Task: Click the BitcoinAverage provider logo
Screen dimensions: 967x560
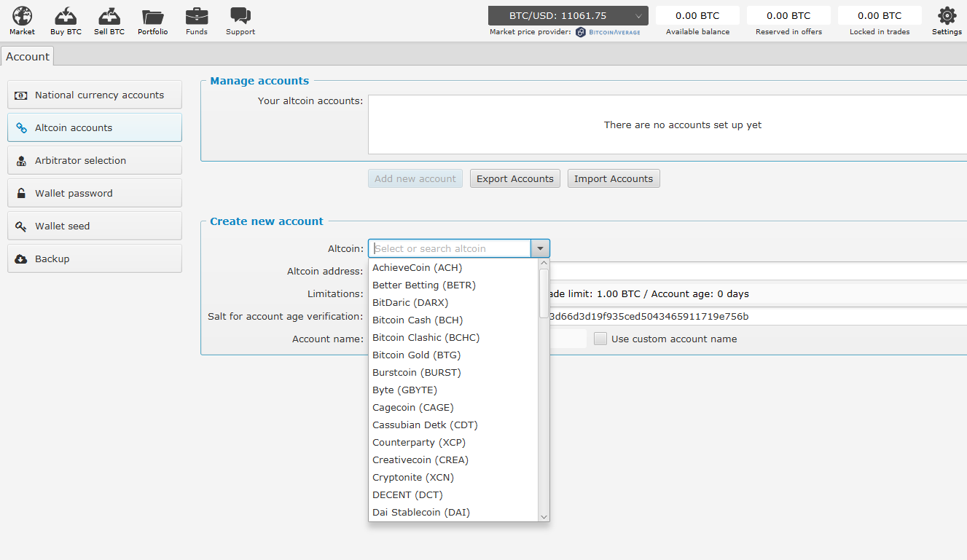Action: click(608, 32)
